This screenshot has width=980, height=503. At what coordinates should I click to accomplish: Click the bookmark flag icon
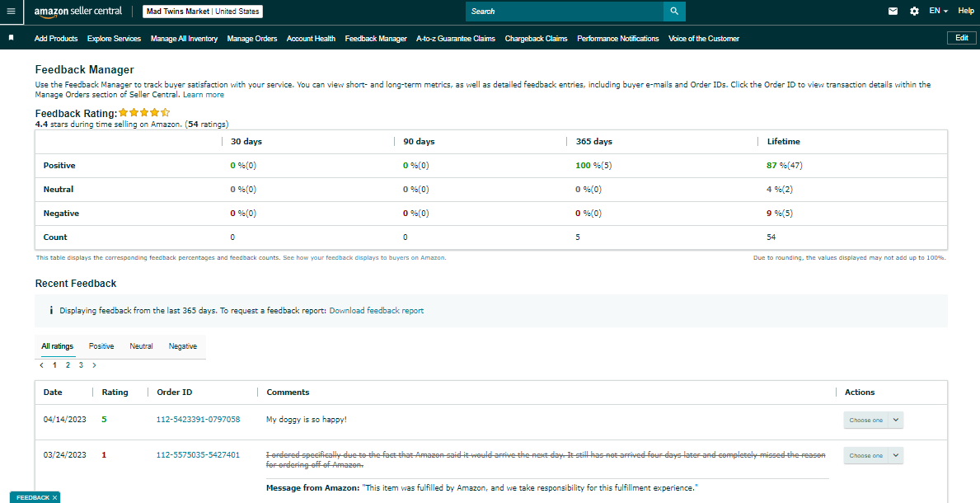pyautogui.click(x=12, y=38)
